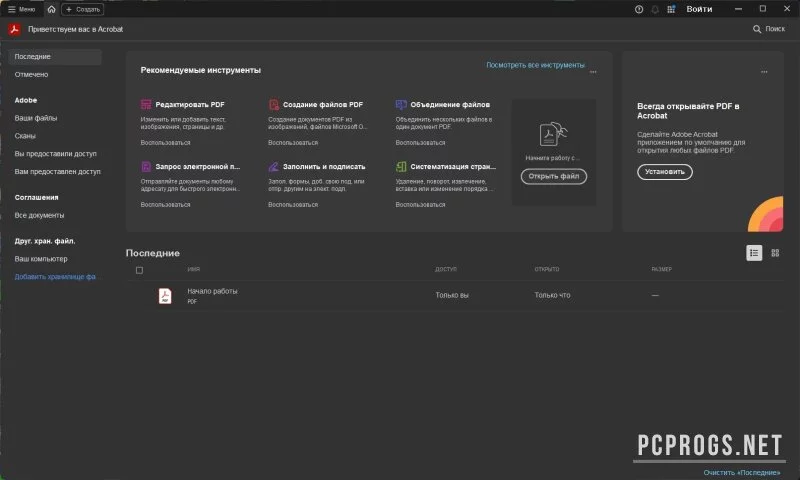Click the Начало работы PDF file icon
Screen dimensions: 800x480
(165, 296)
